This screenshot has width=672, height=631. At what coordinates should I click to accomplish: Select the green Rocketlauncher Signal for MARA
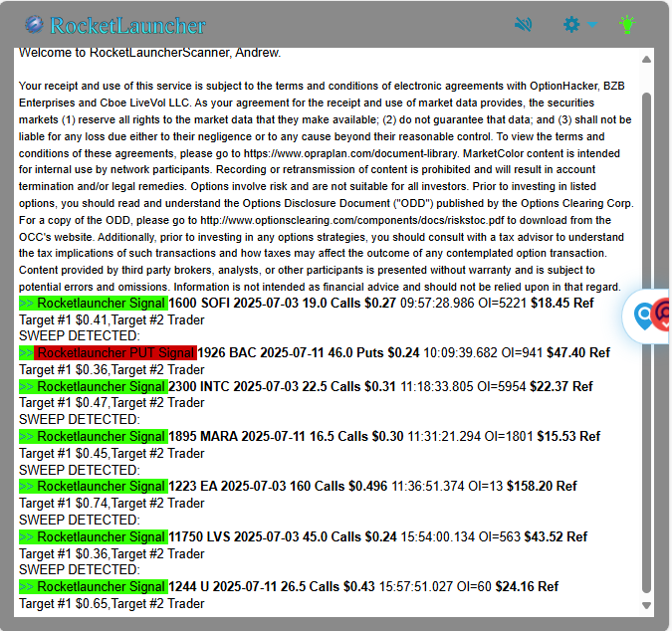94,436
